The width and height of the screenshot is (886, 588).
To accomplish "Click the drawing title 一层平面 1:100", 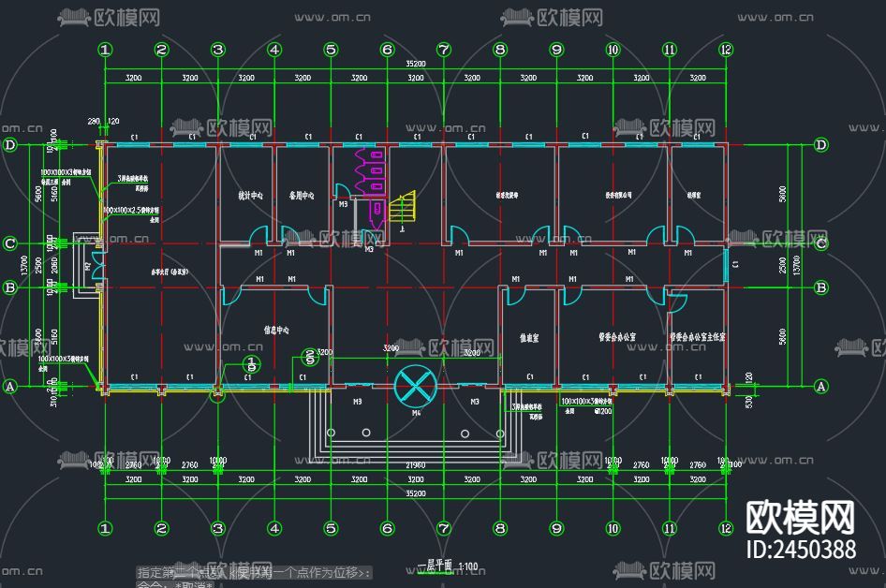I will pos(448,565).
